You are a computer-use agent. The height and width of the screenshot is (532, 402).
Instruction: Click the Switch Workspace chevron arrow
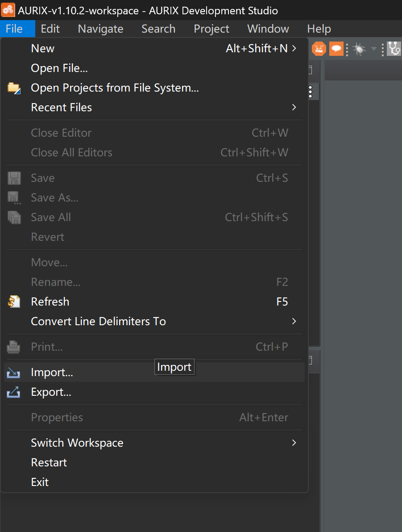294,443
